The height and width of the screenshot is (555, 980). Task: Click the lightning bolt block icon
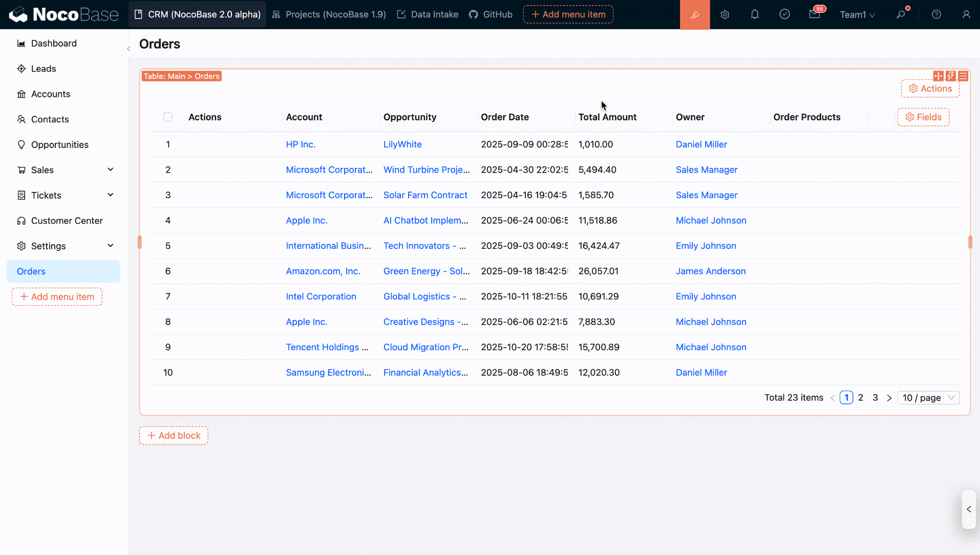[951, 76]
